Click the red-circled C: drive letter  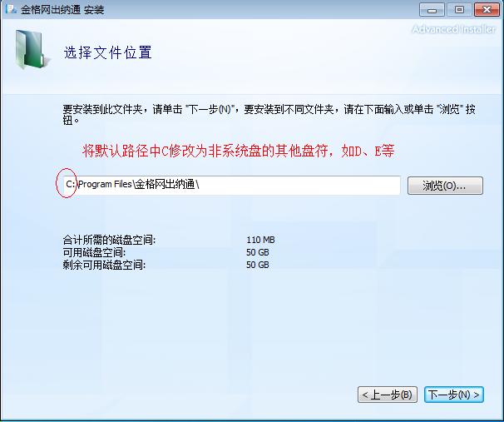pos(70,185)
